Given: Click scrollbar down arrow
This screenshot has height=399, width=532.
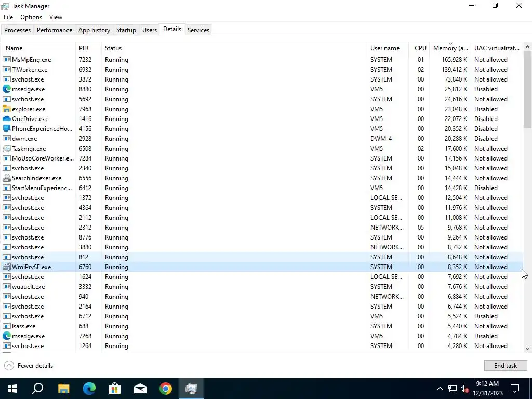Looking at the screenshot, I should 527,349.
